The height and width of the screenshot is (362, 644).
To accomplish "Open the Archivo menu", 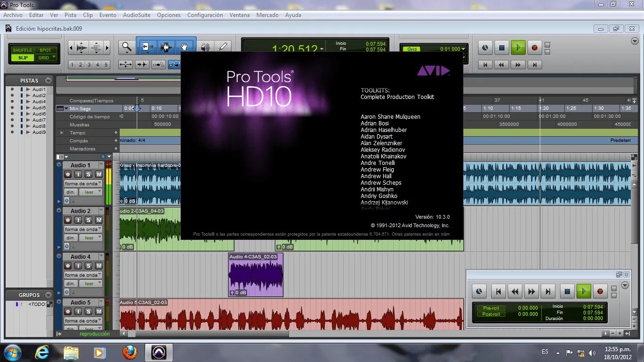I will 13,15.
